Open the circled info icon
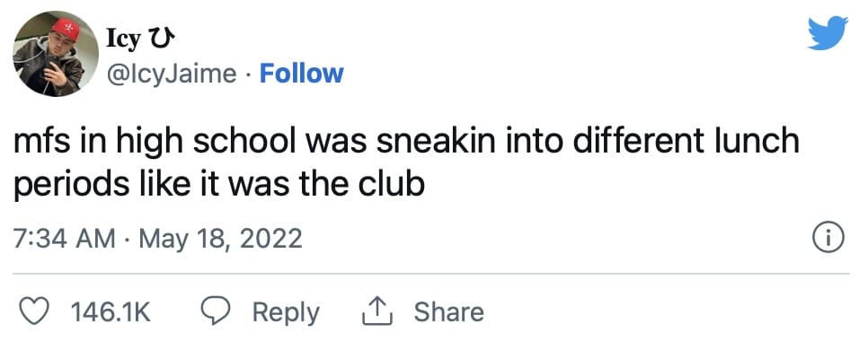 [828, 240]
